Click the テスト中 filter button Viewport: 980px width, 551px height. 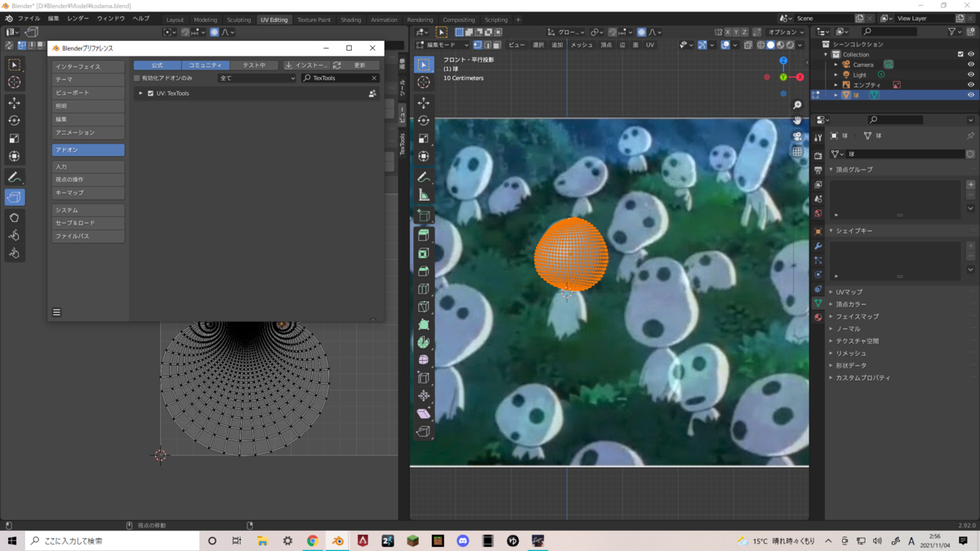click(254, 65)
